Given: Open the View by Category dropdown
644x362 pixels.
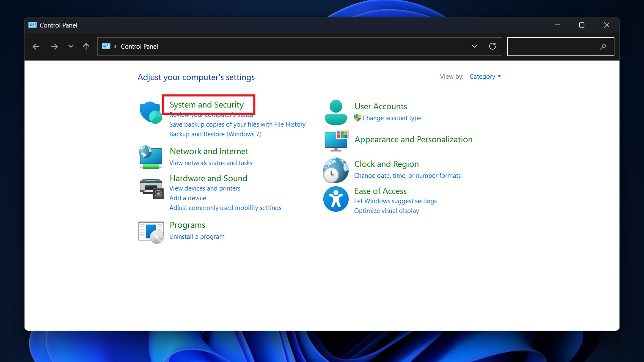Looking at the screenshot, I should pos(484,76).
